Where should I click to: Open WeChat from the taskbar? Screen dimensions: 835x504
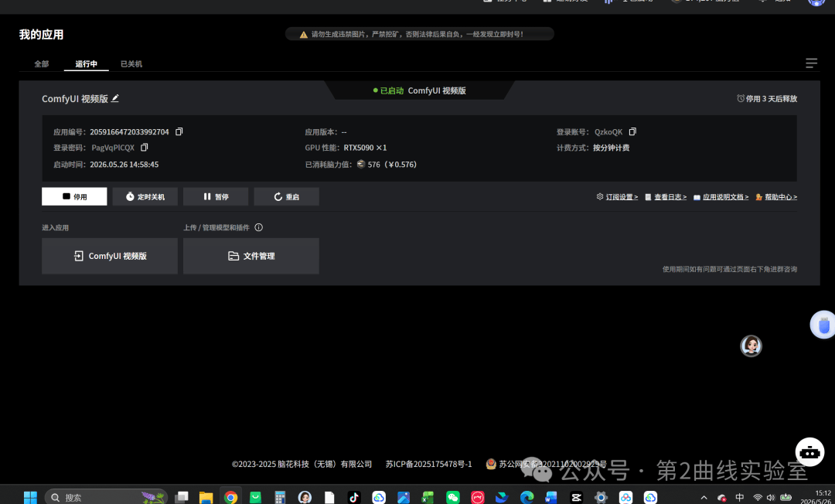point(452,498)
